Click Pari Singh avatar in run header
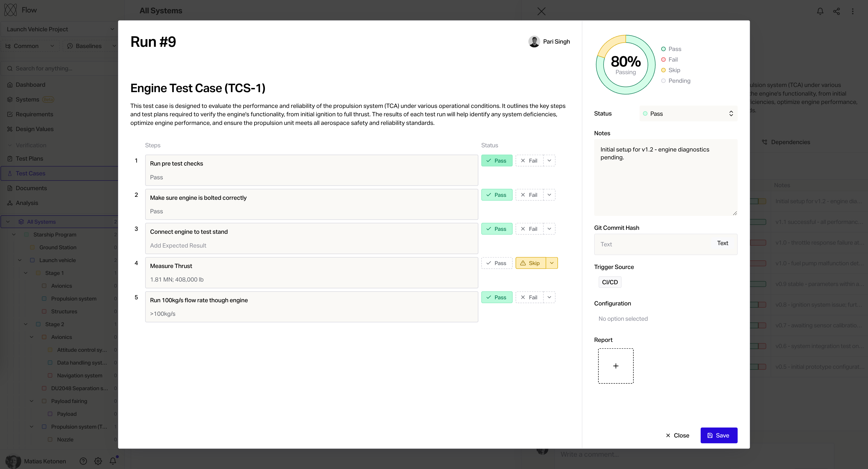The width and height of the screenshot is (868, 469). (534, 41)
